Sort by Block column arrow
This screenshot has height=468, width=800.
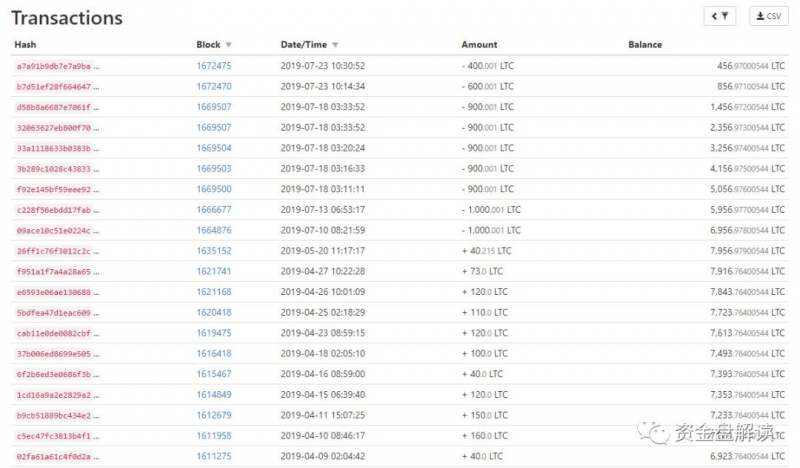click(x=228, y=45)
